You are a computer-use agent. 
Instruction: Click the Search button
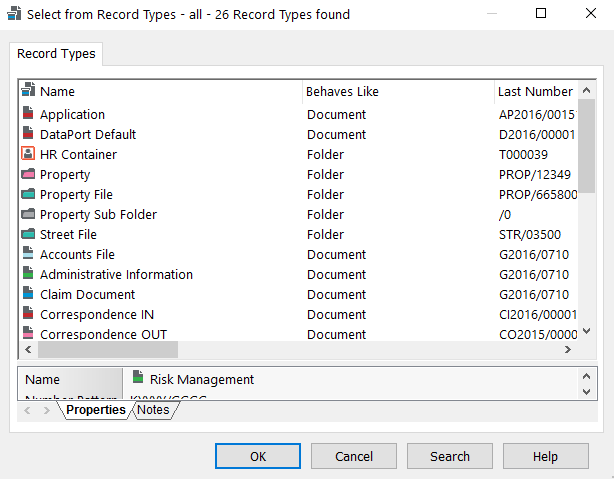[x=450, y=456]
